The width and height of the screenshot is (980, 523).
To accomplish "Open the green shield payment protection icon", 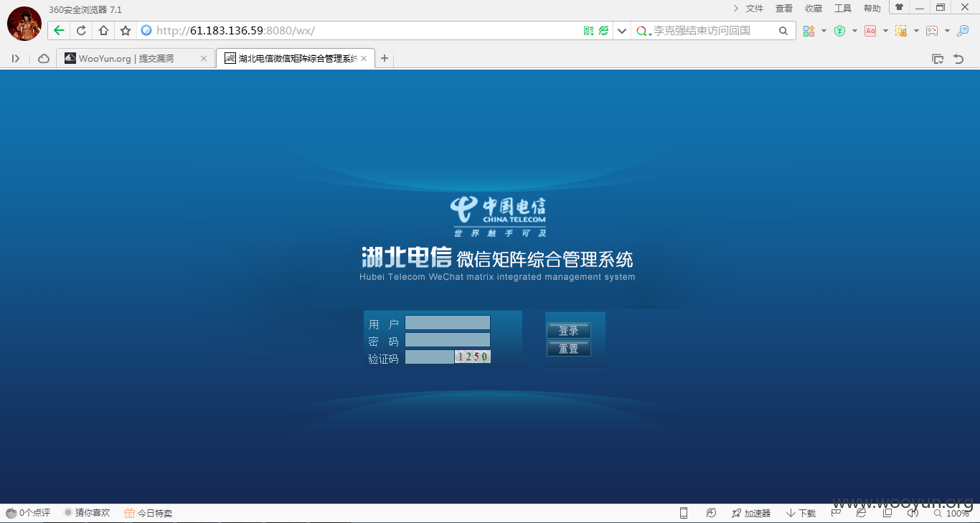I will pos(839,31).
